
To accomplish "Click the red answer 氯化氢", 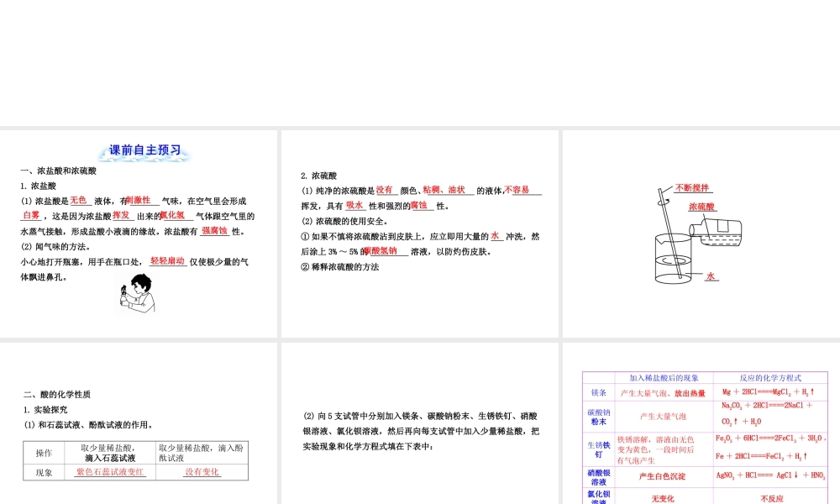I will click(172, 215).
